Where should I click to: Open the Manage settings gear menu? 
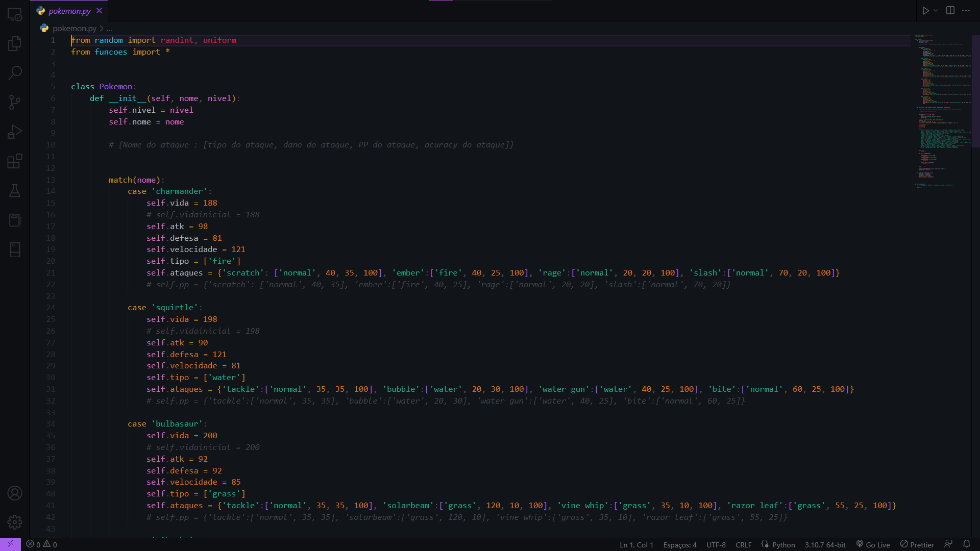pos(15,522)
